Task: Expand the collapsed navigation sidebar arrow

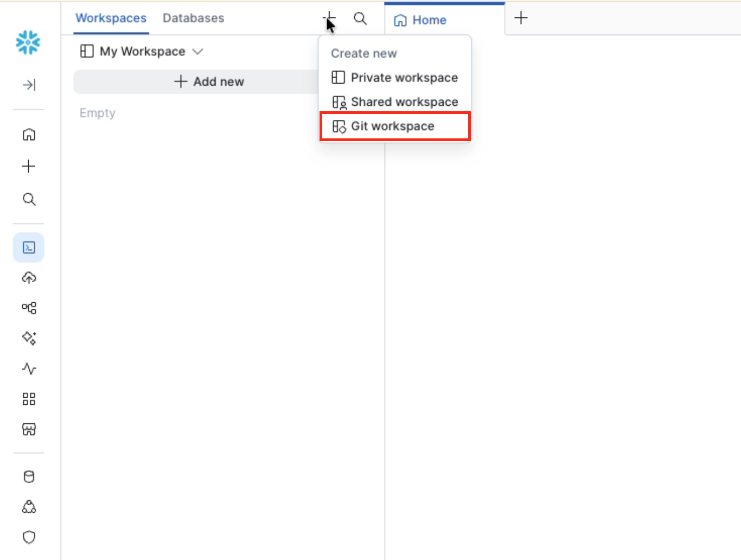Action: 29,85
